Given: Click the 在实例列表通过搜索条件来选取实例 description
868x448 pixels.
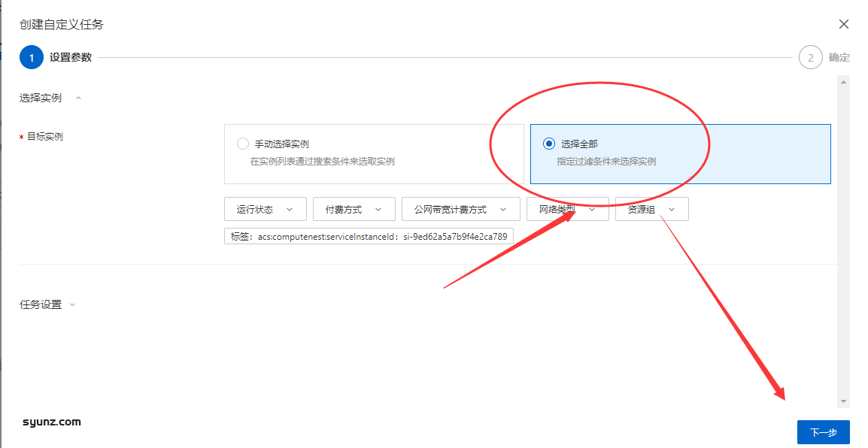Looking at the screenshot, I should click(322, 162).
